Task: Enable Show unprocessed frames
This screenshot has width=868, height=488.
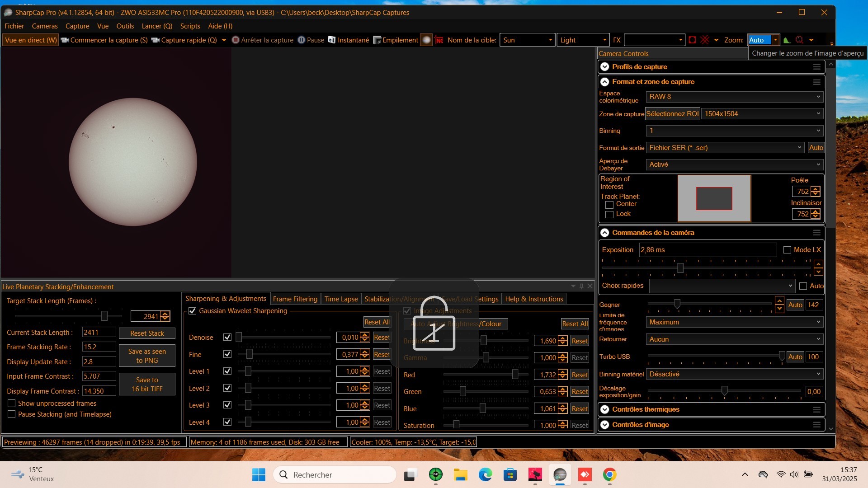Action: click(12, 404)
